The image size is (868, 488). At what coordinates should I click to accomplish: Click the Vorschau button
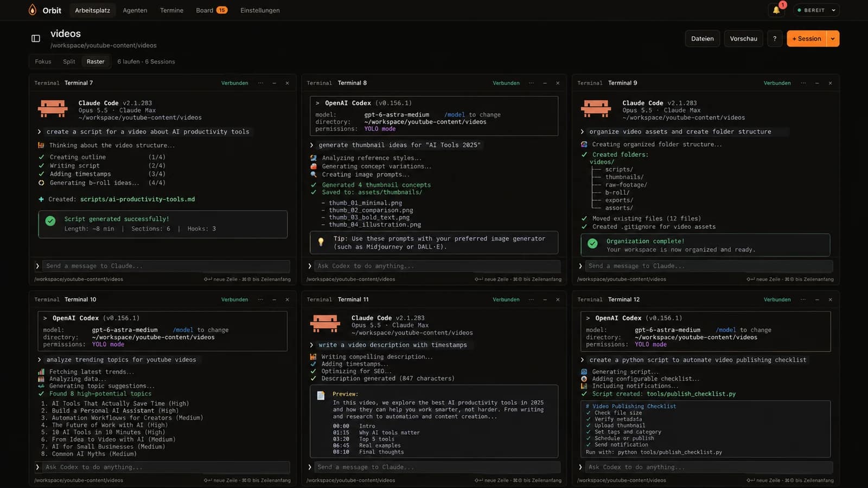pyautogui.click(x=743, y=38)
